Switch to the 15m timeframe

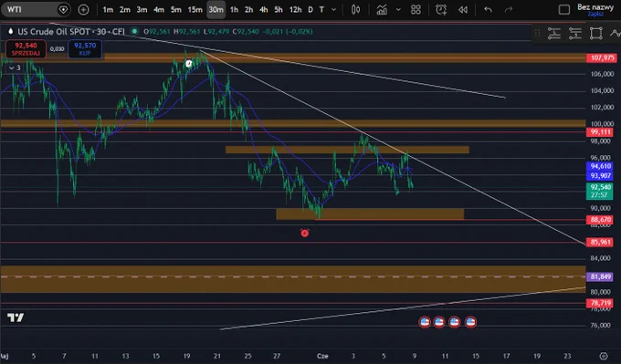195,9
